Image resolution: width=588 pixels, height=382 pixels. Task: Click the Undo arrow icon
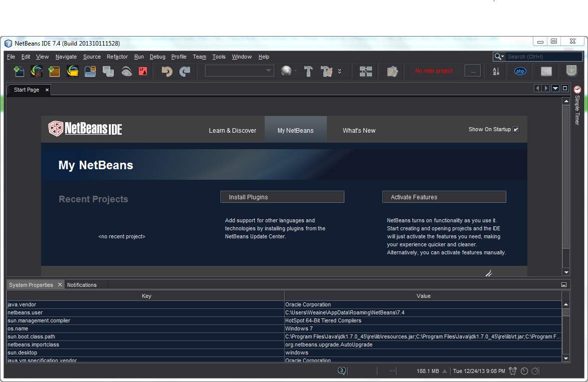point(167,71)
